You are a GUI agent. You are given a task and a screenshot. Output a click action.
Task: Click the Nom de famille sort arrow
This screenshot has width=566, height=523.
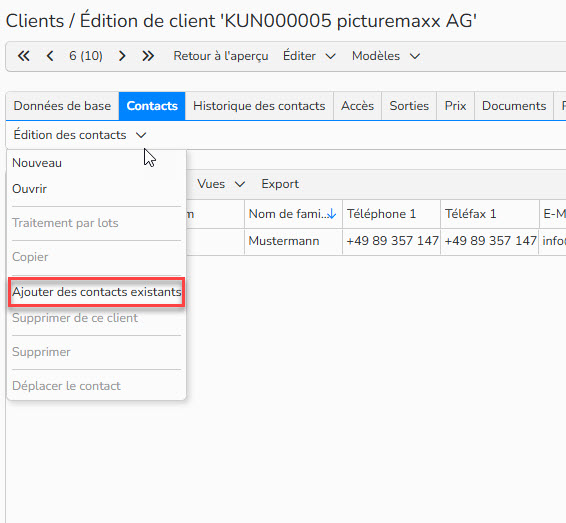(x=332, y=214)
